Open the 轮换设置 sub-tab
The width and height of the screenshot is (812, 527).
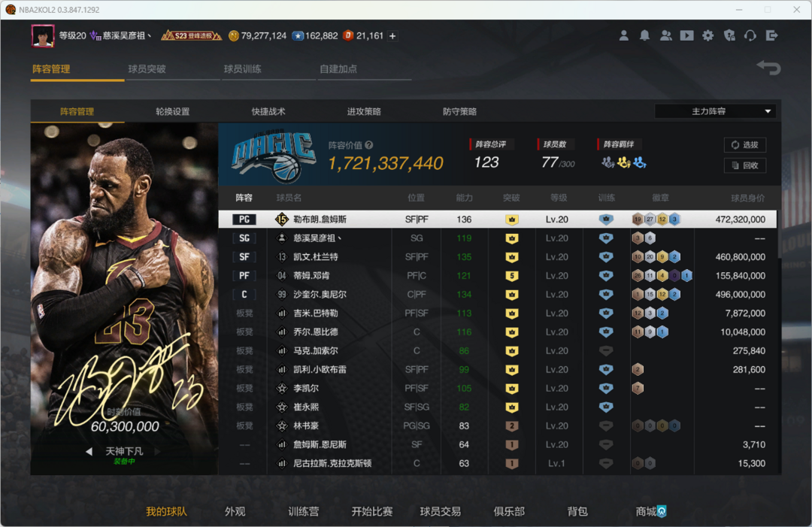coord(172,111)
